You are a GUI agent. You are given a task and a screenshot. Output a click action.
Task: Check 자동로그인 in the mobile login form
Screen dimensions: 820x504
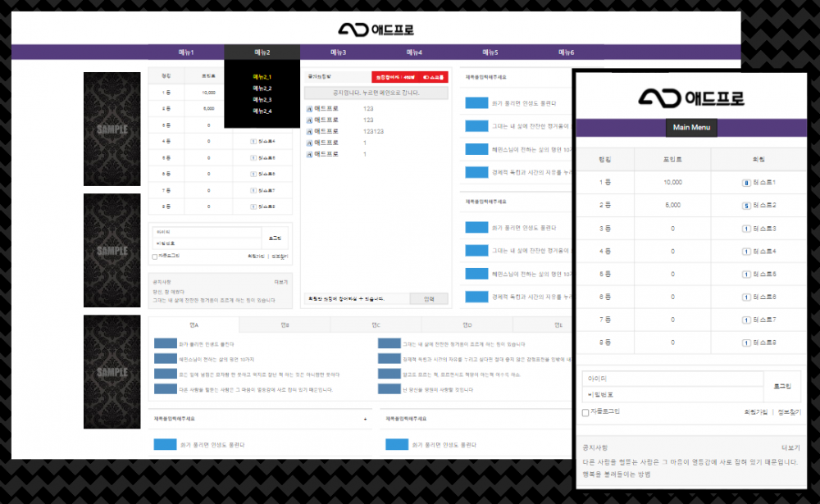[585, 412]
